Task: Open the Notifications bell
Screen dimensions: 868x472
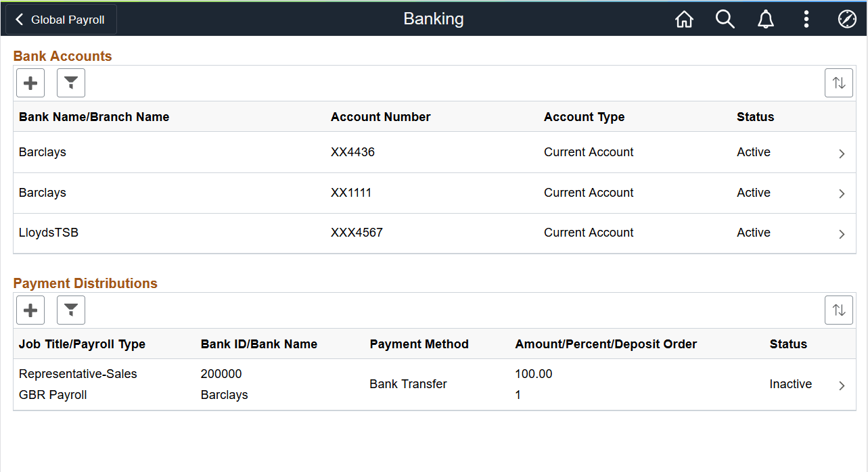Action: pyautogui.click(x=765, y=19)
